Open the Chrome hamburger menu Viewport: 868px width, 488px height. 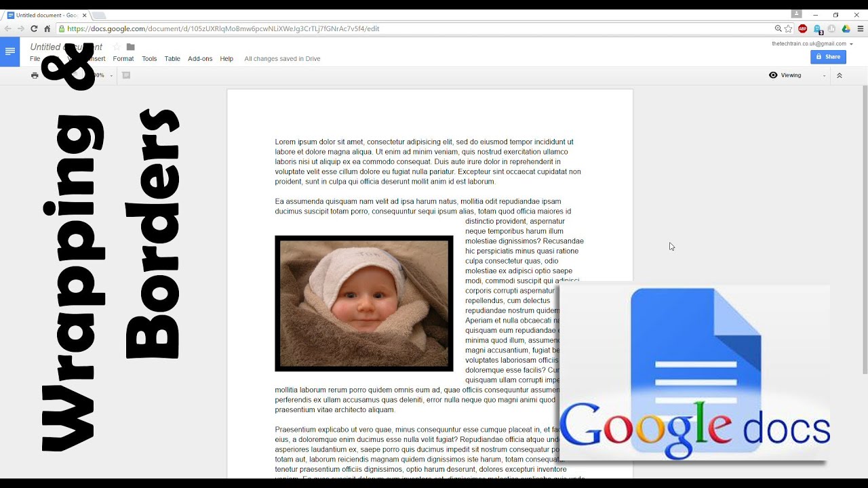pos(861,28)
